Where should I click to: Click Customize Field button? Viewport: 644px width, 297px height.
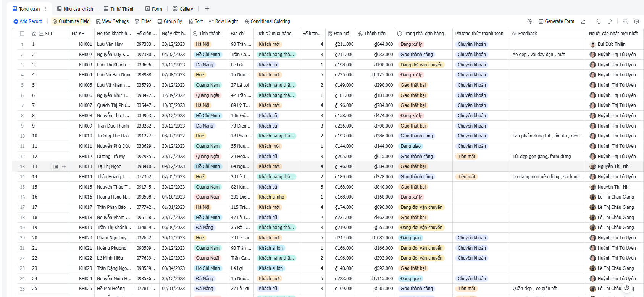[x=71, y=21]
